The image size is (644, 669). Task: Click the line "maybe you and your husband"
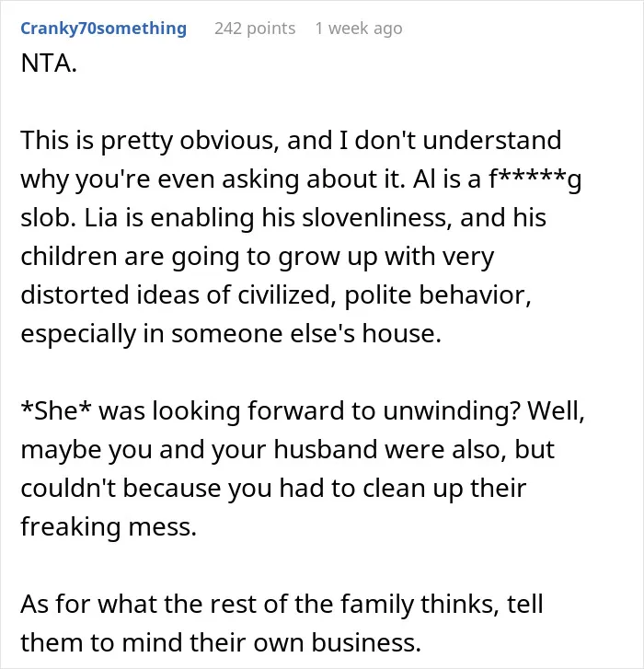pyautogui.click(x=287, y=450)
